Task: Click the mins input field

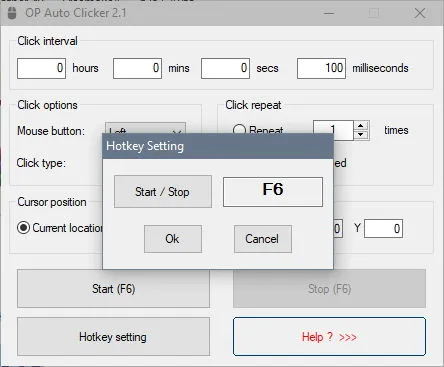Action: point(137,68)
